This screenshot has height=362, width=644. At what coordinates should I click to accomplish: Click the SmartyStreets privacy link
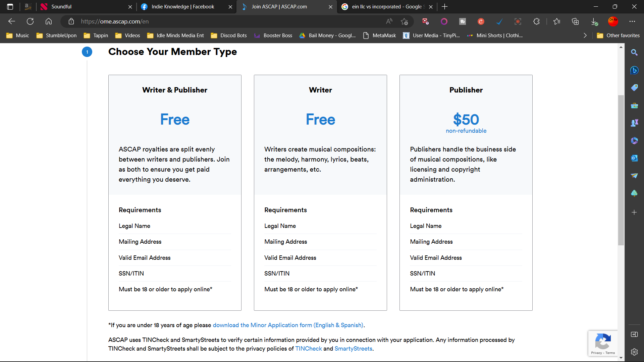pos(353,349)
